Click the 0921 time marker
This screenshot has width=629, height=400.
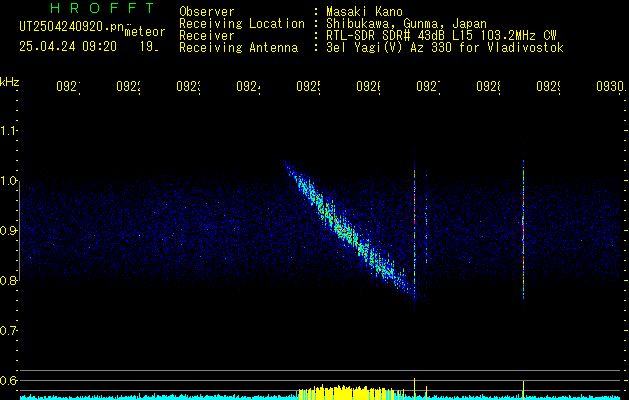pos(68,87)
